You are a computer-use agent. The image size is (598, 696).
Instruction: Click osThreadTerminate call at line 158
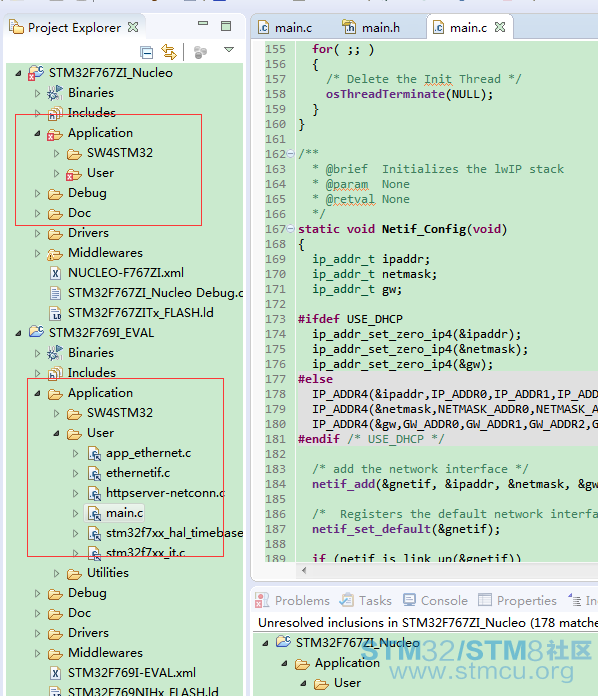tap(385, 94)
